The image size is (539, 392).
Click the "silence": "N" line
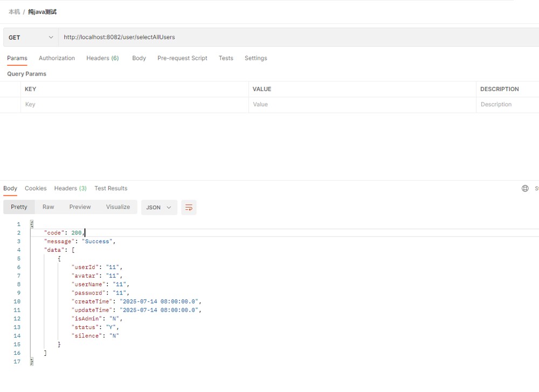(x=95, y=336)
